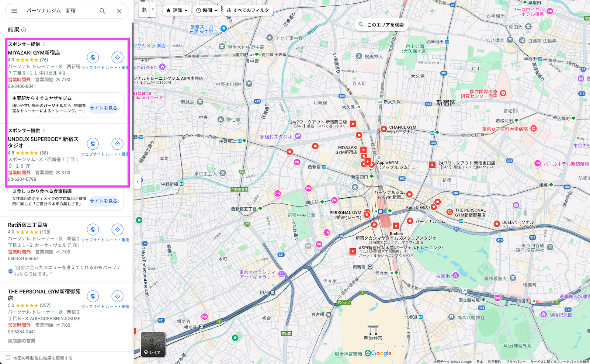590x364 pixels.
Task: Open THE PERSONAL GYM新宿御苑店 listing title
Action: coord(44,295)
